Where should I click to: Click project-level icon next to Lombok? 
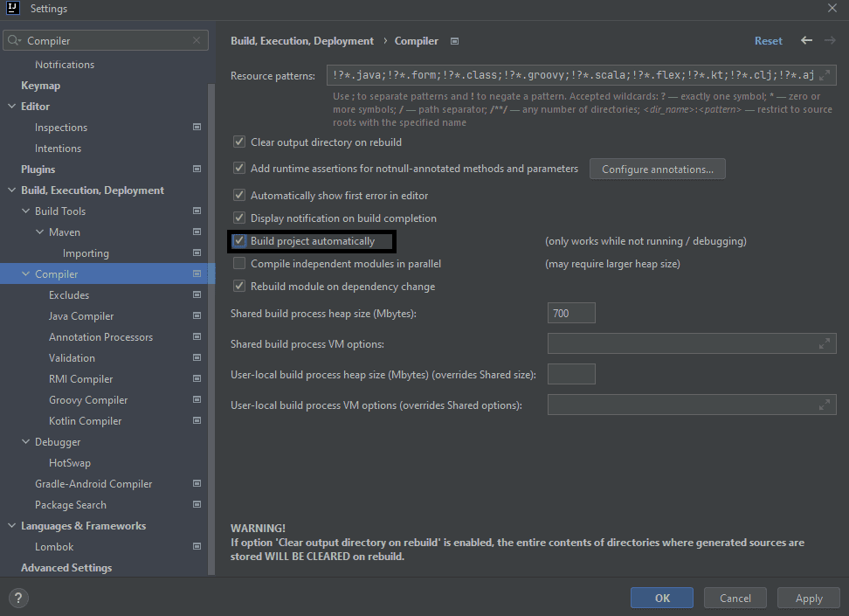pos(197,547)
